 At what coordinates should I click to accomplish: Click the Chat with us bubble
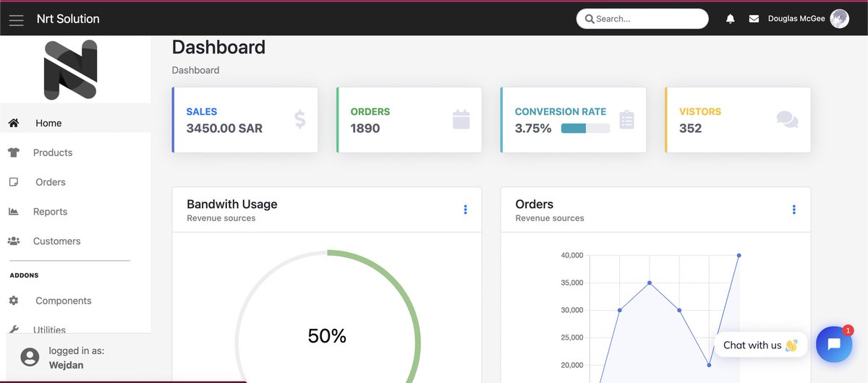(x=760, y=345)
